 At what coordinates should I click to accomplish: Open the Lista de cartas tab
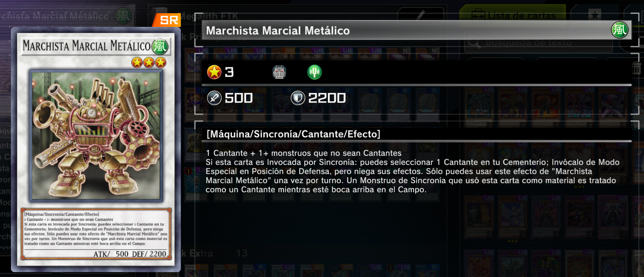(x=512, y=15)
